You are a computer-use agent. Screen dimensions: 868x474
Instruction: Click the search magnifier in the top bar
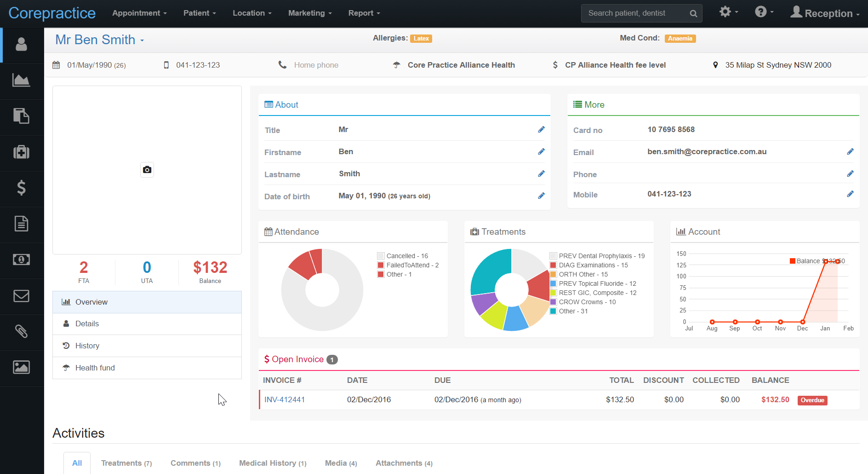pos(693,13)
